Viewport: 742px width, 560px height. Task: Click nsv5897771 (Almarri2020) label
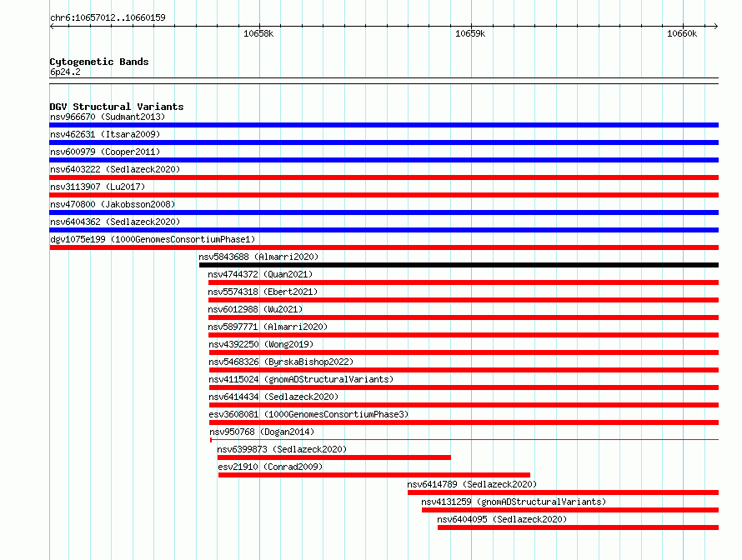pos(268,327)
